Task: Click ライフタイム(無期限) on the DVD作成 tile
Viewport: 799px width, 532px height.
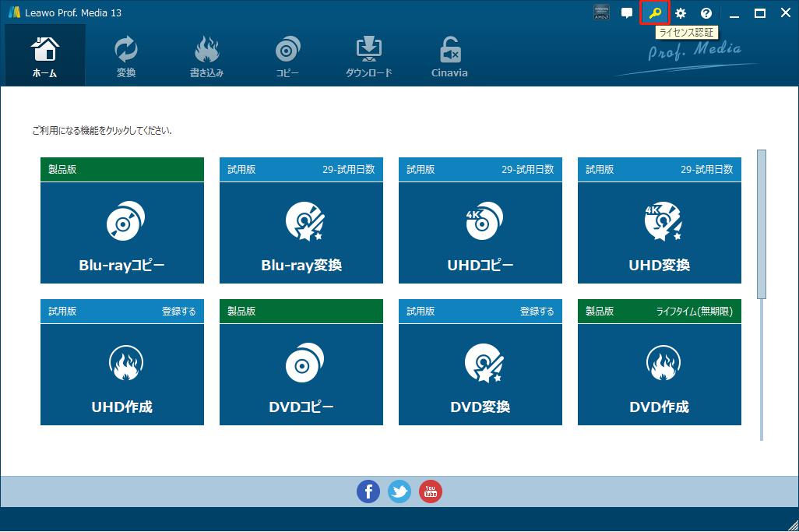Action: (695, 311)
